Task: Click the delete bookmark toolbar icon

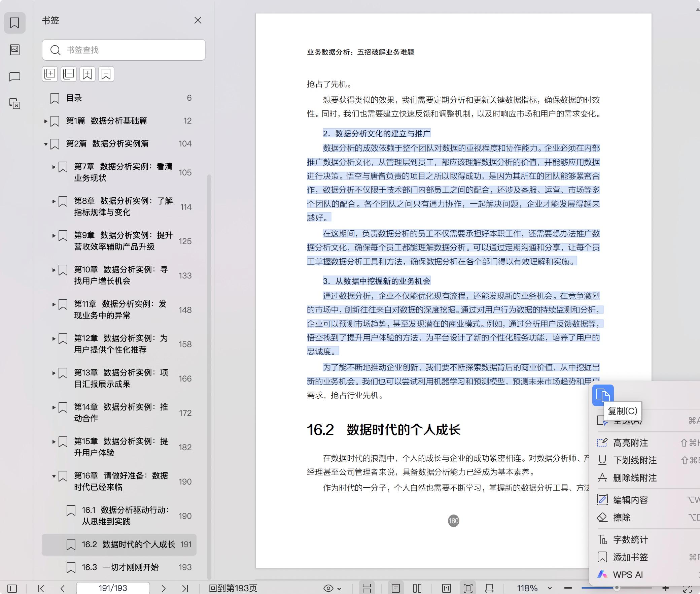Action: [x=106, y=74]
